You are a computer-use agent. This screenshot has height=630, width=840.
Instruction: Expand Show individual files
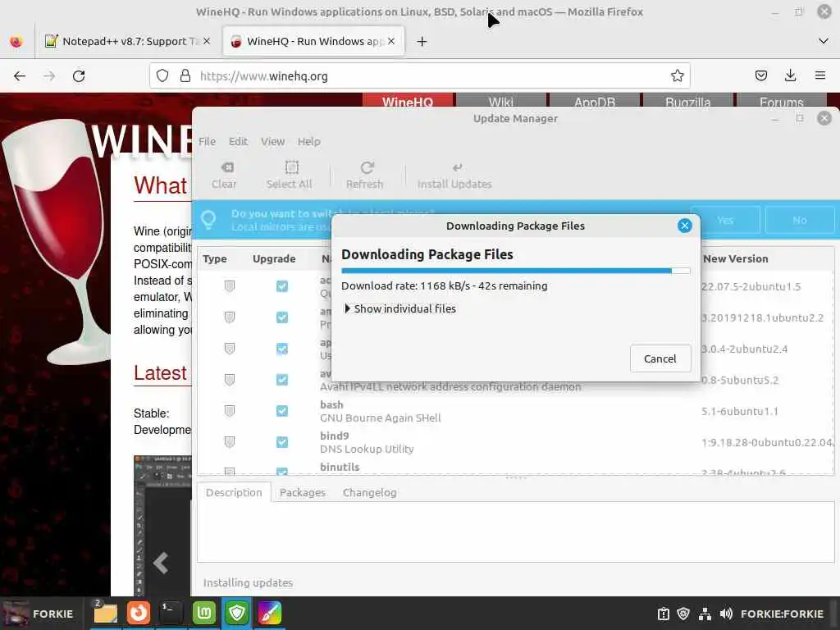(400, 308)
